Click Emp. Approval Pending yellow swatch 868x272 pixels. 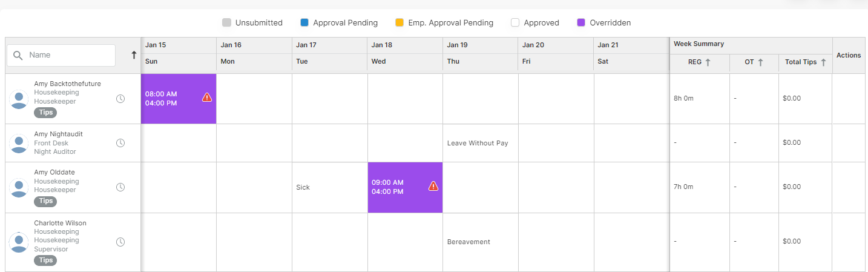coord(399,23)
